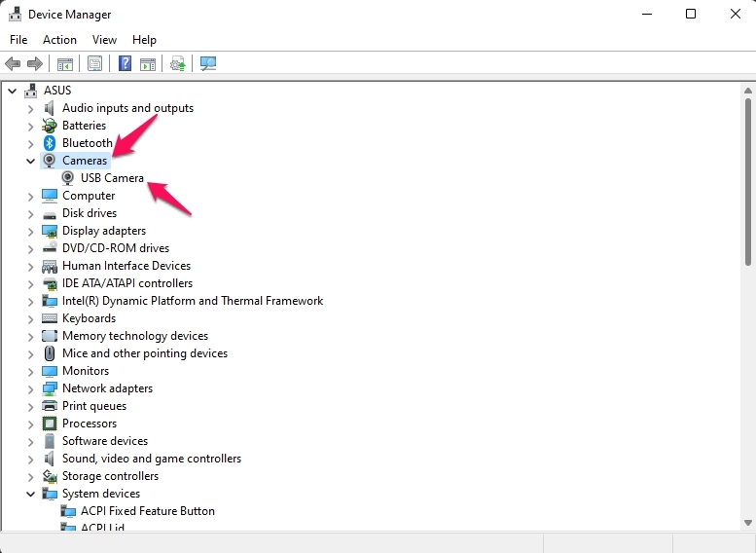Click Scan for hardware changes monitor icon
The height and width of the screenshot is (553, 756).
(207, 64)
